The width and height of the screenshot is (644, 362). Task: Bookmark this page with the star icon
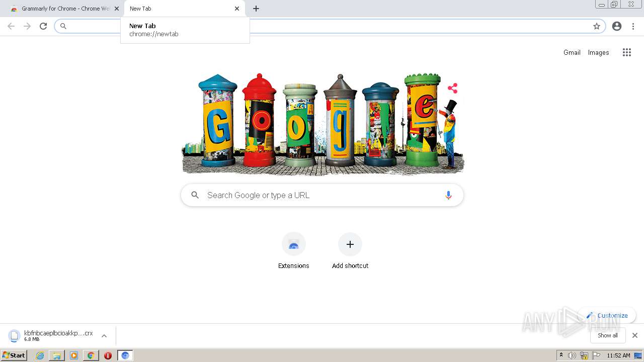pyautogui.click(x=597, y=26)
